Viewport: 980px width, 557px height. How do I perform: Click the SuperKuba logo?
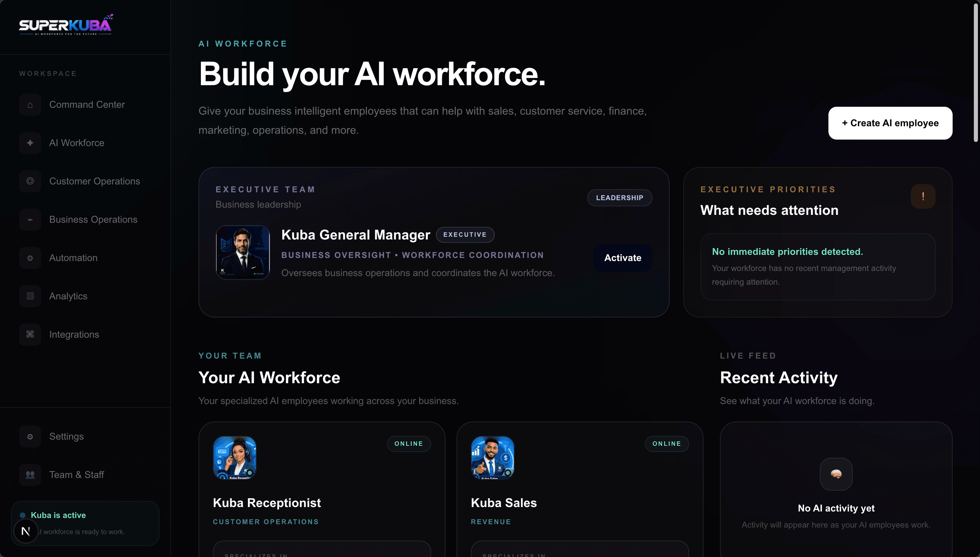(66, 25)
